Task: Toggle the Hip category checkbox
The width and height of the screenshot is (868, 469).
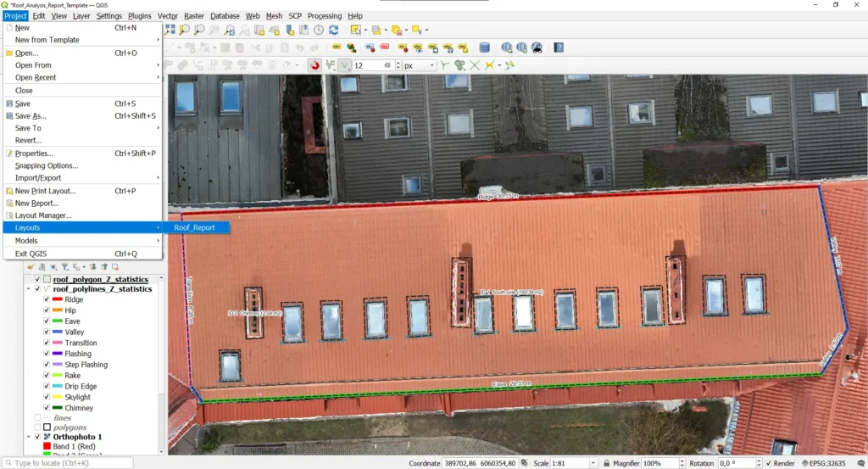Action: coord(47,310)
